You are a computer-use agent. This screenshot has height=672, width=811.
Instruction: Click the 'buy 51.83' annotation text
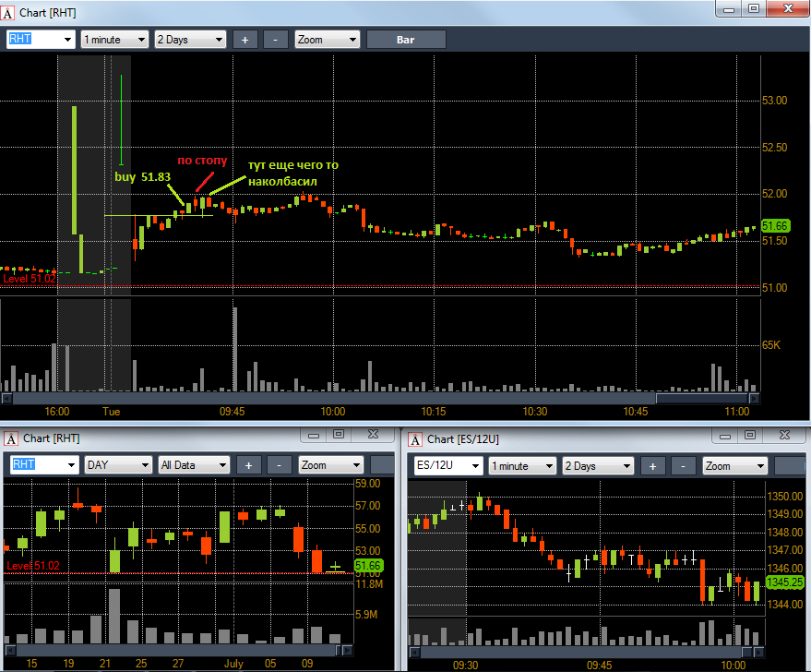click(142, 177)
